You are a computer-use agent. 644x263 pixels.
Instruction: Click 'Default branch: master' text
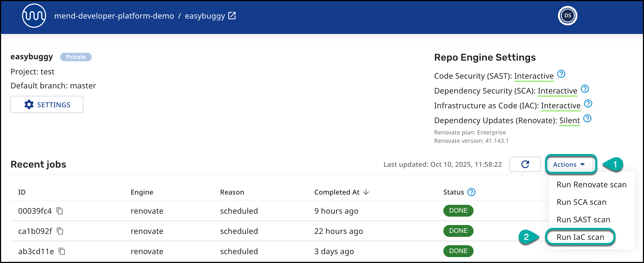click(x=53, y=86)
